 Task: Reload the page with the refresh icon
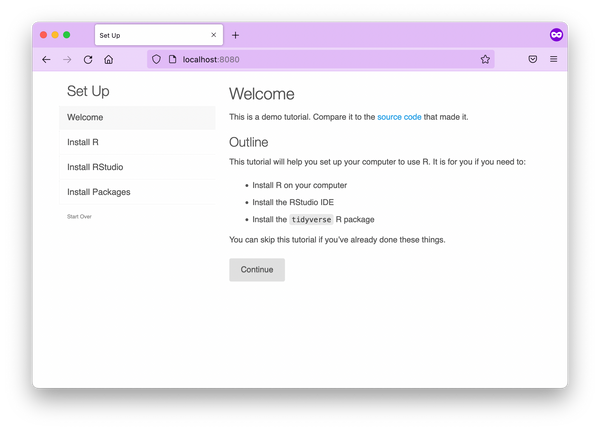(88, 59)
